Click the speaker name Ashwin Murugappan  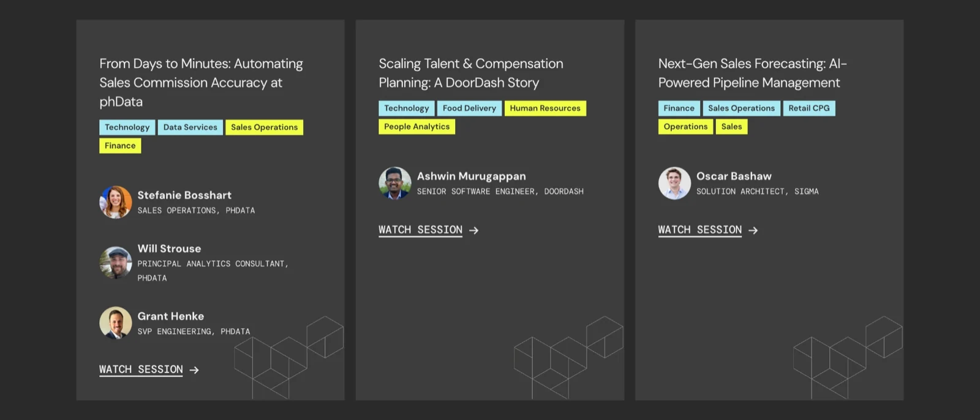pos(472,176)
